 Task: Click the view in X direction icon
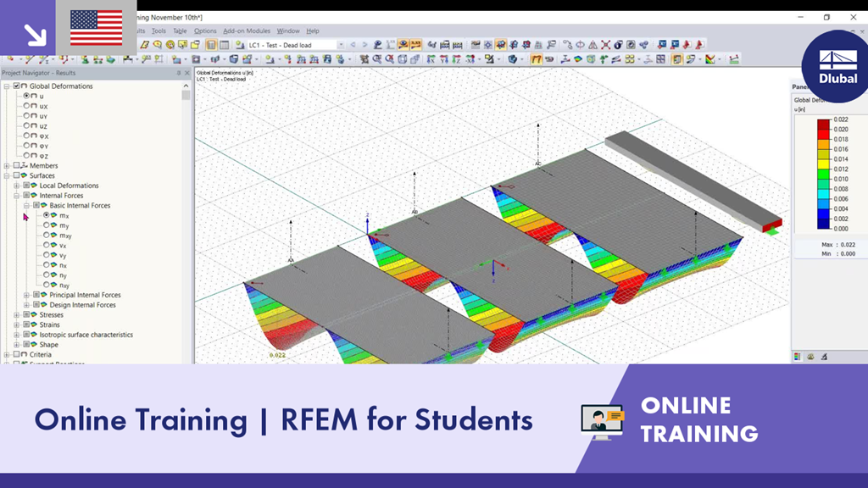[x=431, y=59]
